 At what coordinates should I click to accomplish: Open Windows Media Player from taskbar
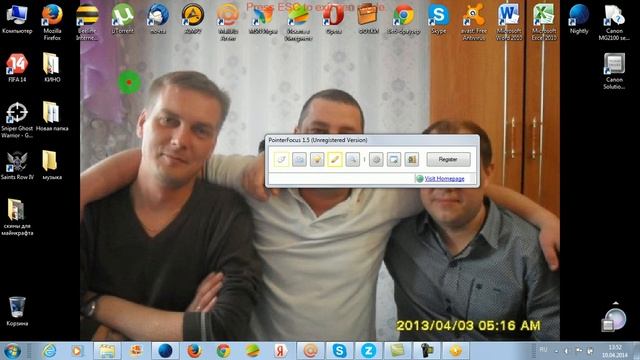[x=77, y=351]
